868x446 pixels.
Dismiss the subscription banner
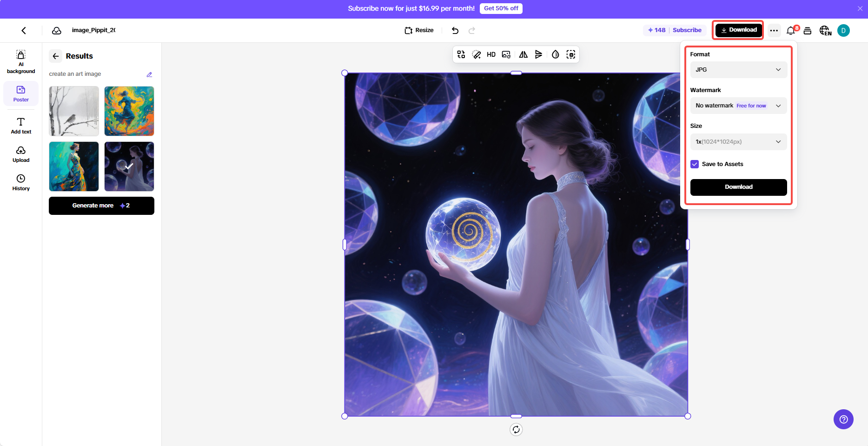click(860, 8)
